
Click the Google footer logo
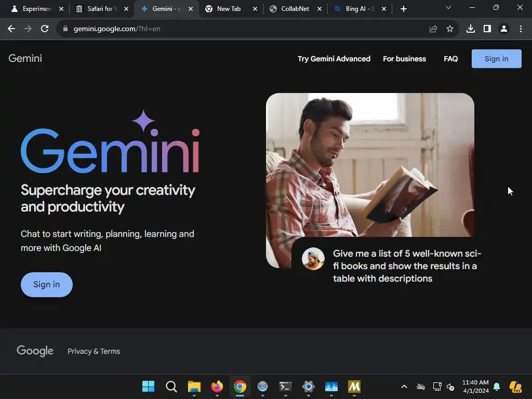click(35, 351)
